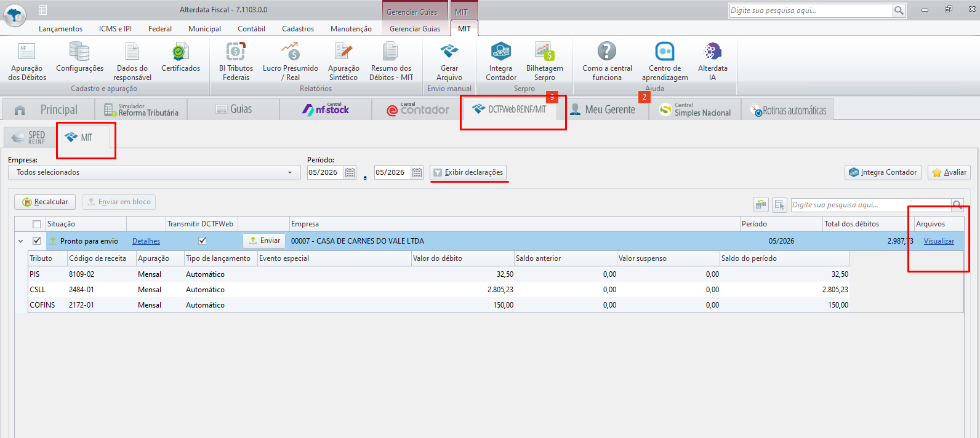Toggle row checkbox for CASA DE CARNES DO VALE
Screen dimensions: 980x438
coord(37,241)
